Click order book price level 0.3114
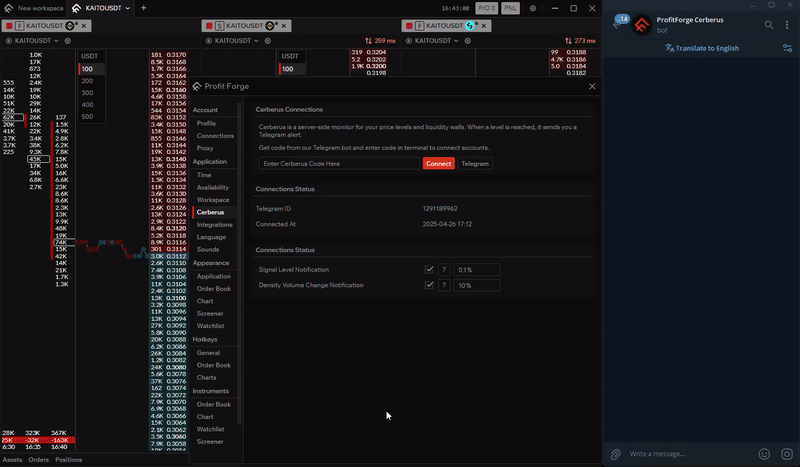Screen dimensions: 800x467 tap(176, 249)
